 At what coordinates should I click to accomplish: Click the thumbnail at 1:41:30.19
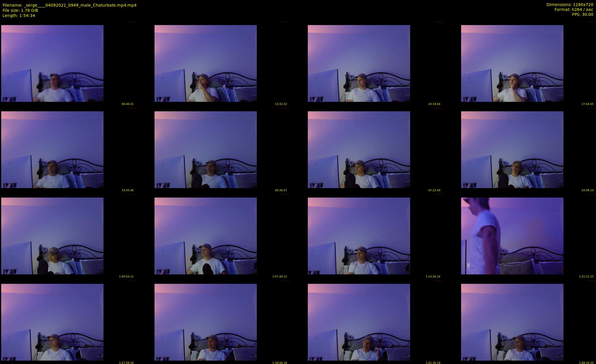click(359, 322)
